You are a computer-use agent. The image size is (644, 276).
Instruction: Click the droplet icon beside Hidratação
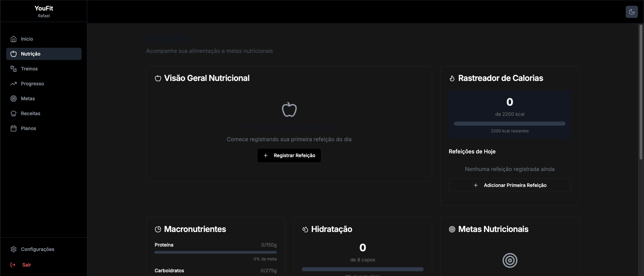pos(305,229)
